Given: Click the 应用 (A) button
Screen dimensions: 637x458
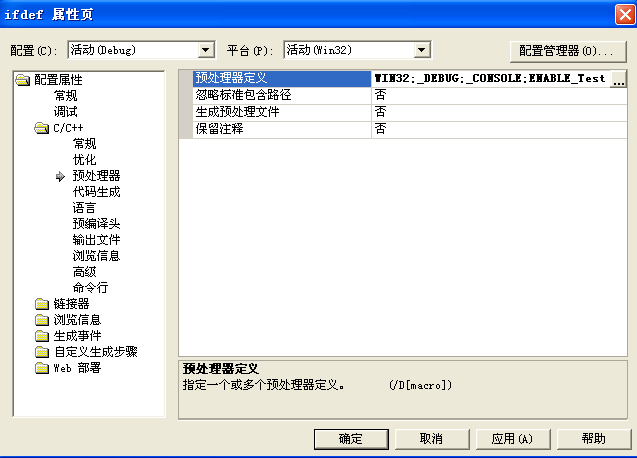Looking at the screenshot, I should (x=513, y=439).
